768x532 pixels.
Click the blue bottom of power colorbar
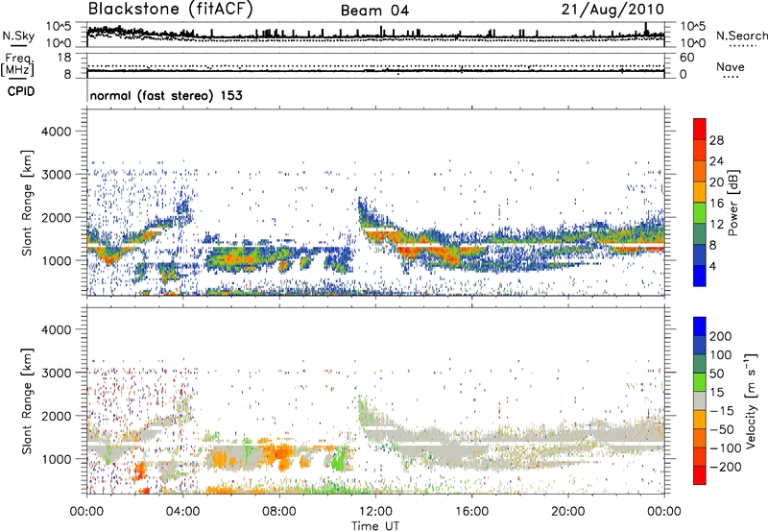pyautogui.click(x=700, y=276)
